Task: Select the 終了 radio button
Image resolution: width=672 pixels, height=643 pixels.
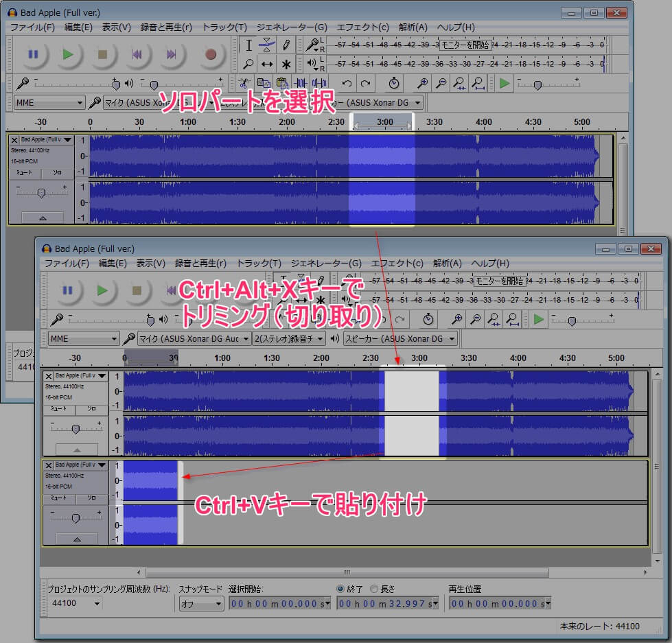Action: 340,589
